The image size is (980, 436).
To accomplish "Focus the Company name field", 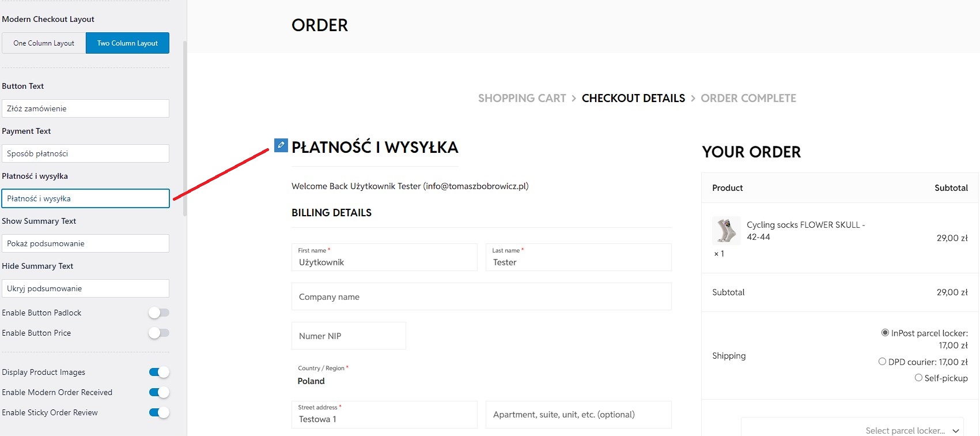I will [481, 296].
